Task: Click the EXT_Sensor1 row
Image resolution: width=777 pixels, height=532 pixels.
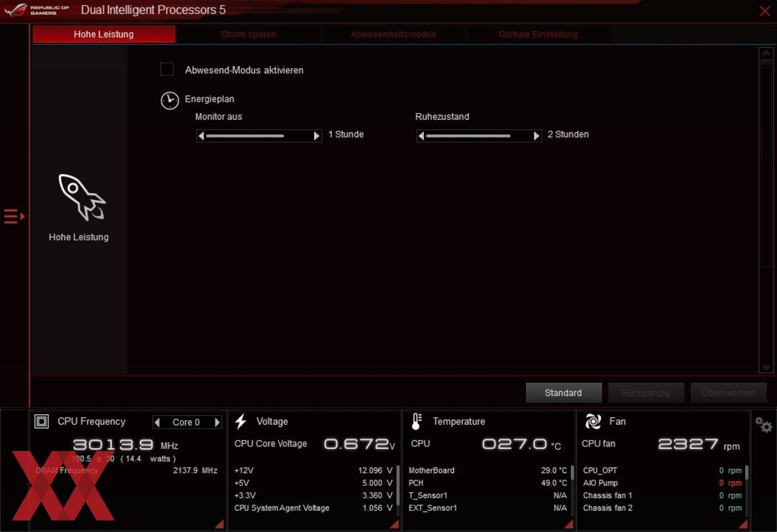Action: coord(488,508)
